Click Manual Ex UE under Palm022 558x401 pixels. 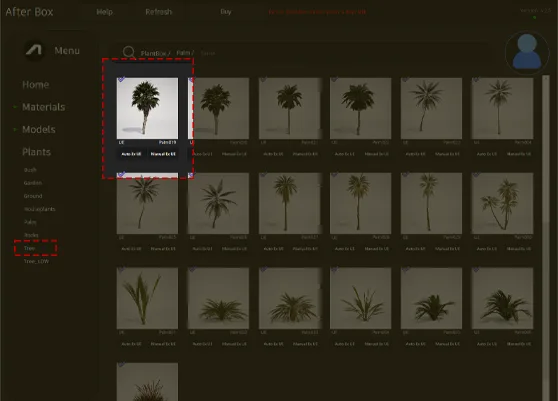click(377, 154)
